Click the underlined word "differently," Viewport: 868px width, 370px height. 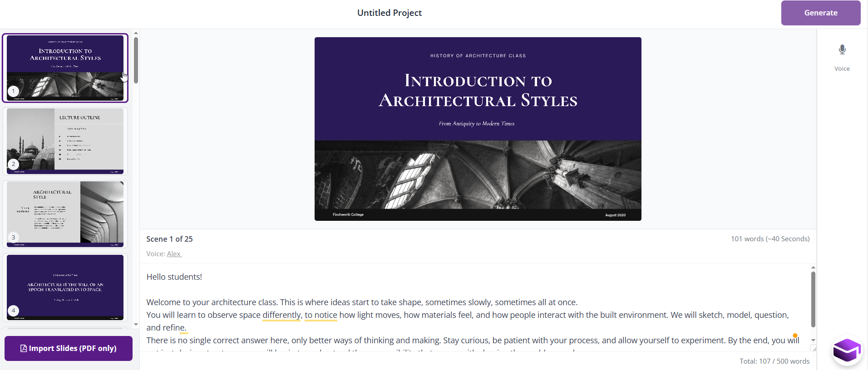pyautogui.click(x=281, y=315)
